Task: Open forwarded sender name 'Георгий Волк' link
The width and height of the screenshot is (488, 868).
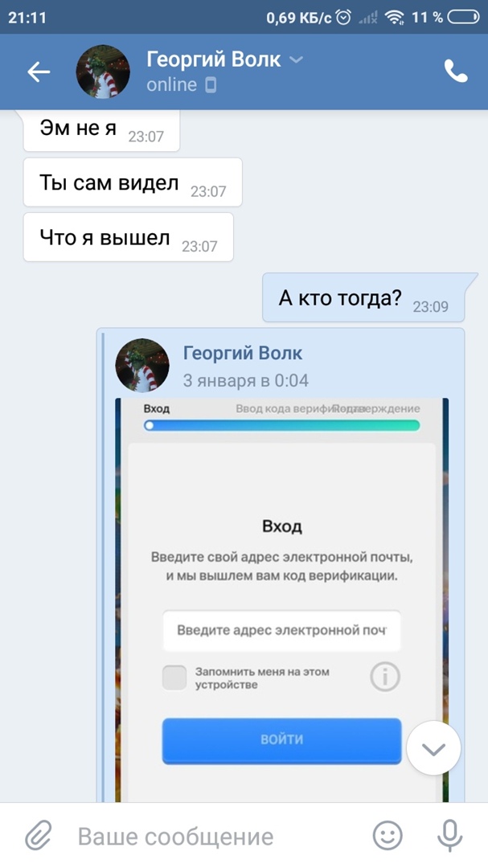Action: pos(243,353)
